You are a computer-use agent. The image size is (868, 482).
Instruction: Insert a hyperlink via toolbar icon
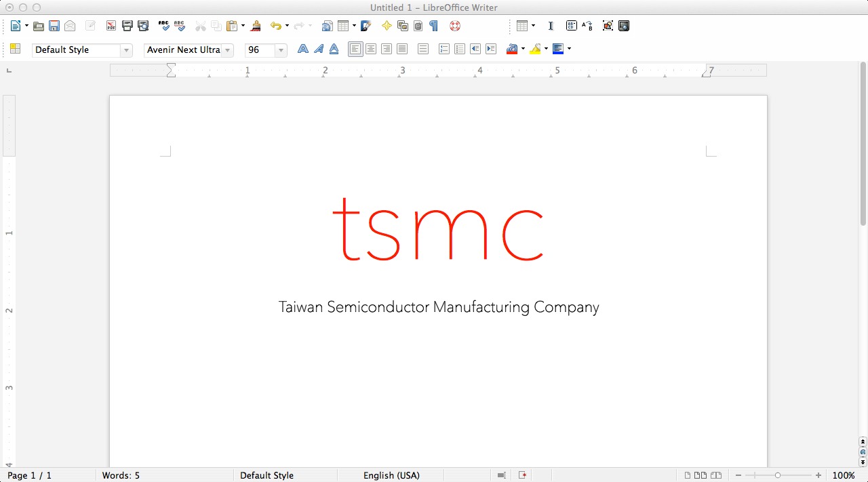[327, 26]
